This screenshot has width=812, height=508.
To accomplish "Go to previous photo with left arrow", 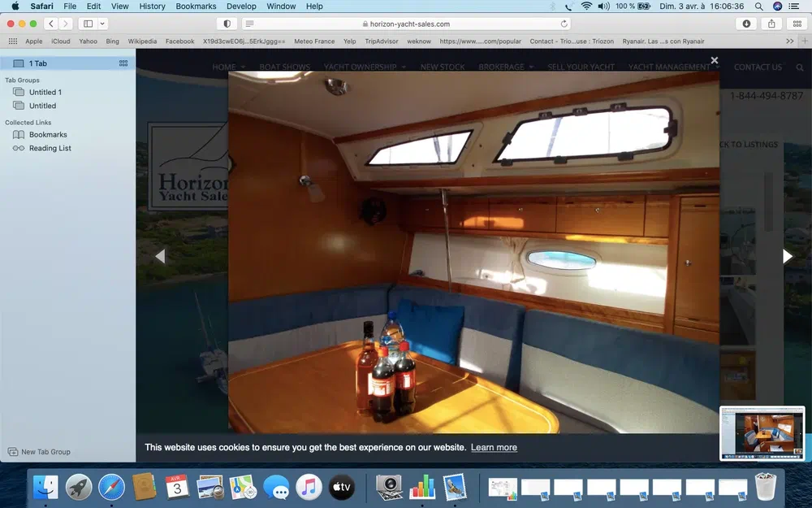I will 160,256.
